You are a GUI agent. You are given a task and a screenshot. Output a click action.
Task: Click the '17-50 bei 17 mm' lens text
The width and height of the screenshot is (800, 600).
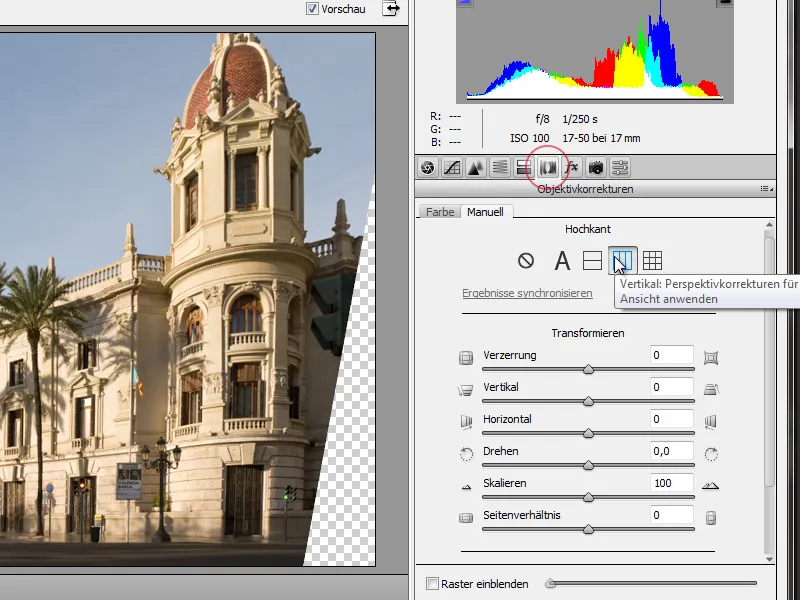[601, 138]
